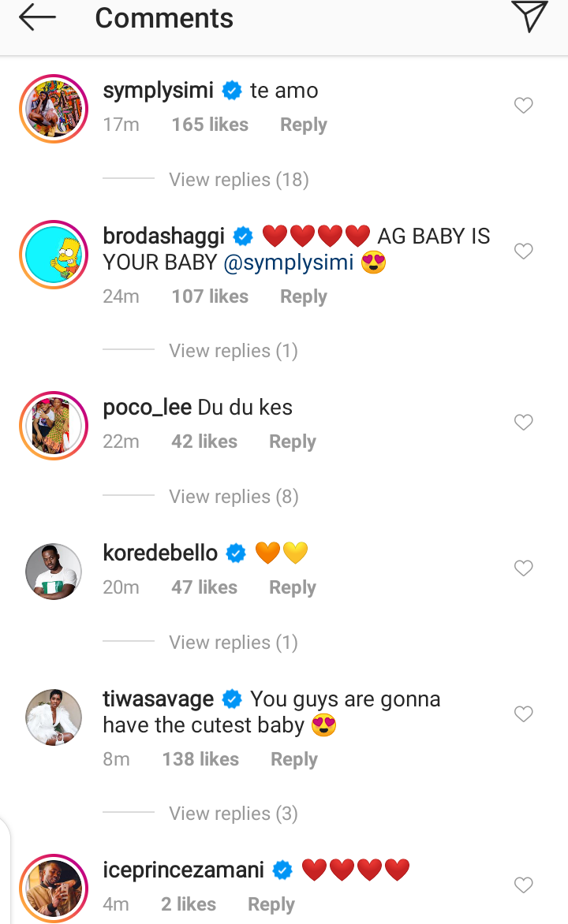
Task: Open koredebello's profile avatar
Action: (x=53, y=572)
